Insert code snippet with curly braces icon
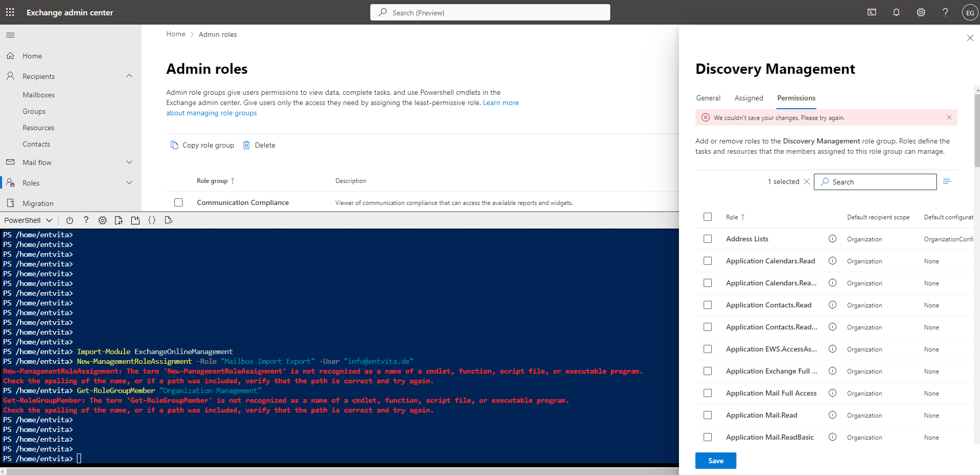Viewport: 980px width, 475px height. (x=152, y=220)
